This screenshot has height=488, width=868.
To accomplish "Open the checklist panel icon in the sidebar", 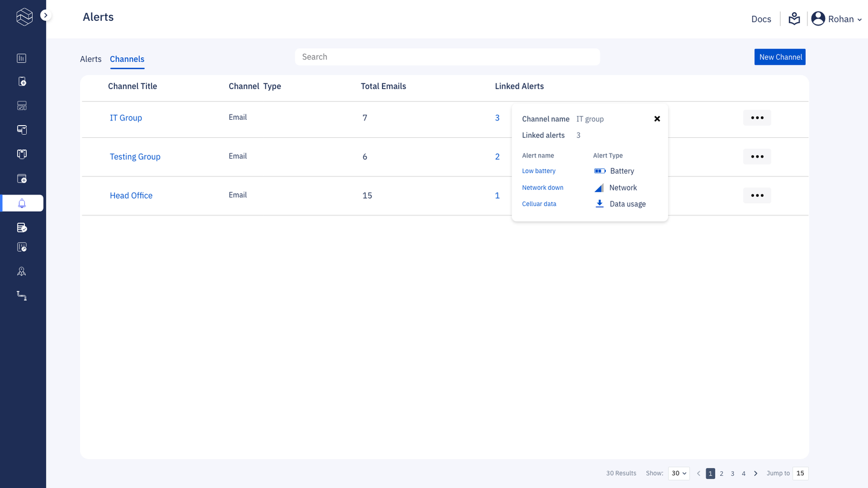I will coord(21,106).
